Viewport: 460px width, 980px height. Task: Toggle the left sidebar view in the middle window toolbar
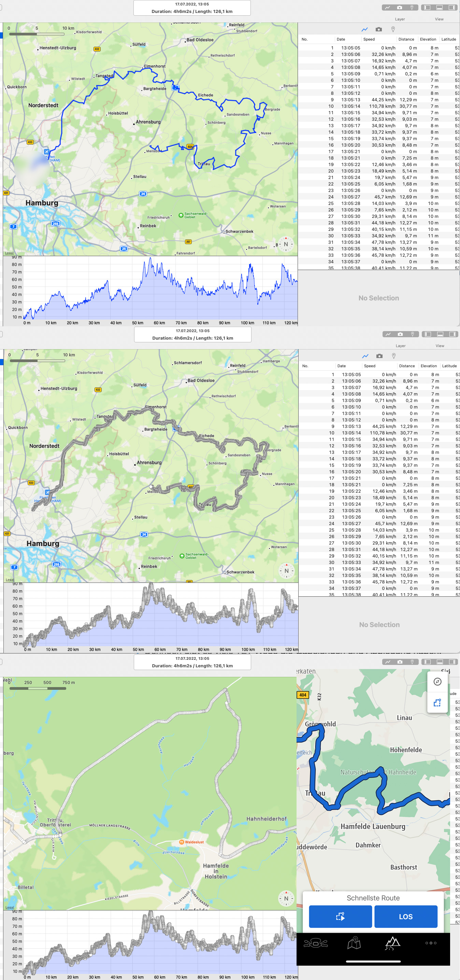pos(428,334)
